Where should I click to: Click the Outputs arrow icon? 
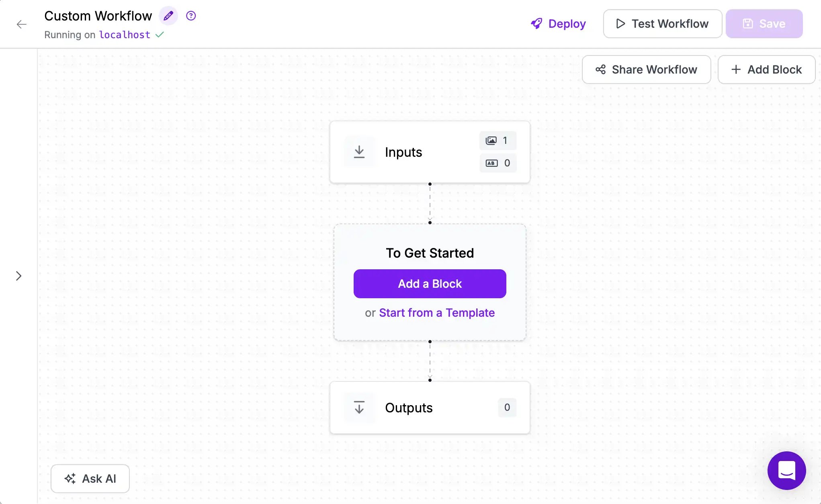[x=359, y=408]
